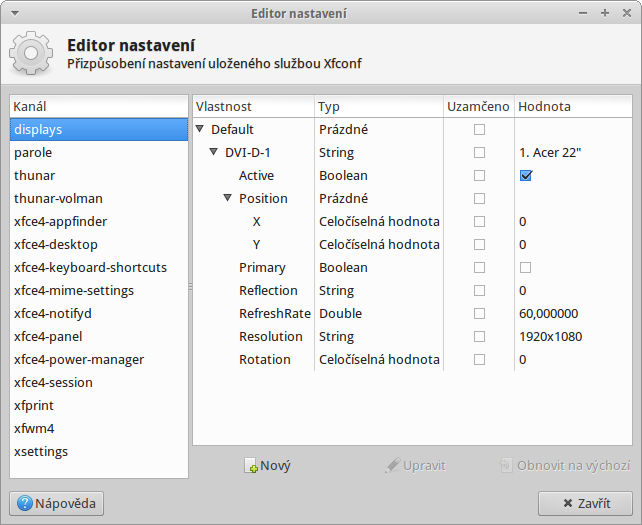Toggle lock checkbox for RefreshRate row
Image resolution: width=642 pixels, height=525 pixels.
point(479,313)
